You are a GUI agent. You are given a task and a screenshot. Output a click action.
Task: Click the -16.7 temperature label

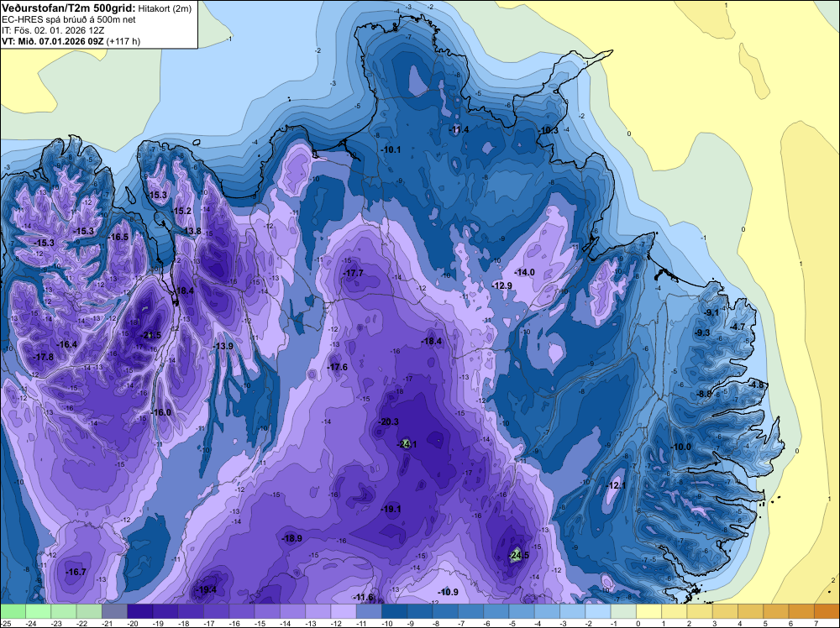76,572
